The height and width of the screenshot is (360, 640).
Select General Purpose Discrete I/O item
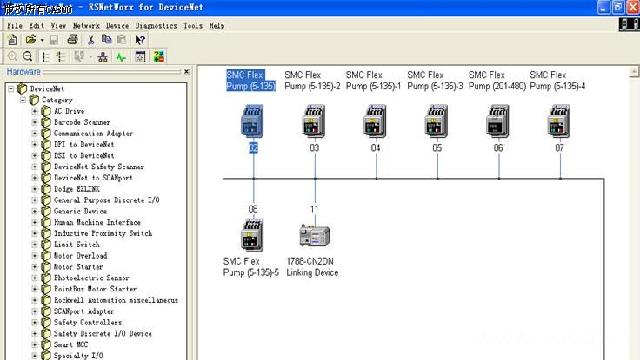click(107, 200)
